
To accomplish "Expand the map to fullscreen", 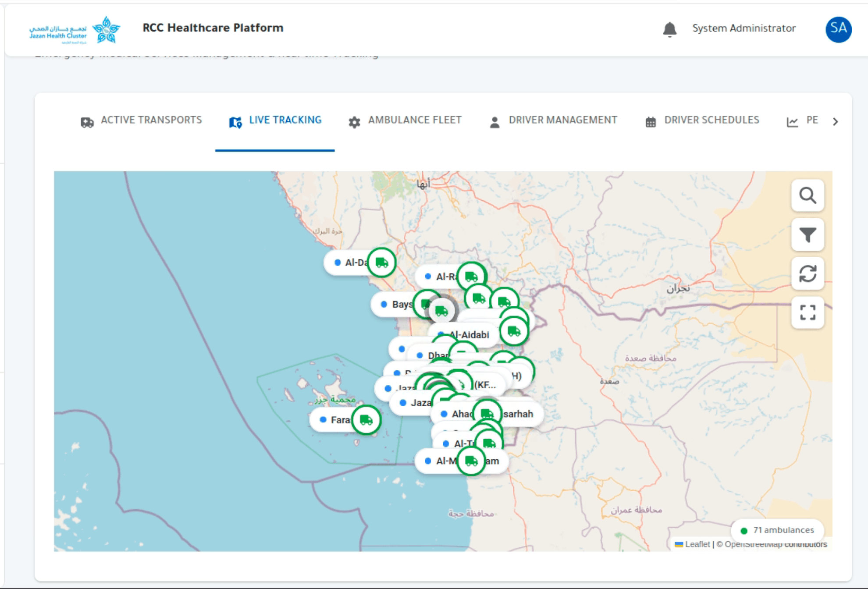I will click(x=808, y=312).
